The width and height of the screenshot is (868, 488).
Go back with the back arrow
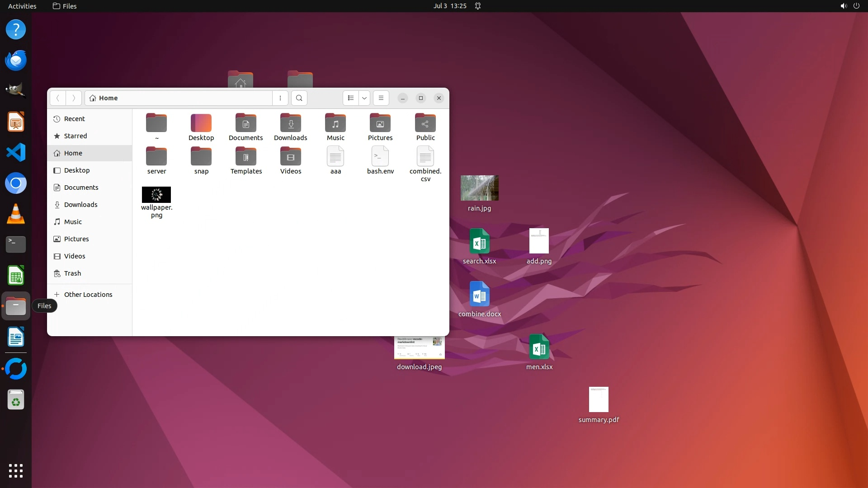(58, 98)
